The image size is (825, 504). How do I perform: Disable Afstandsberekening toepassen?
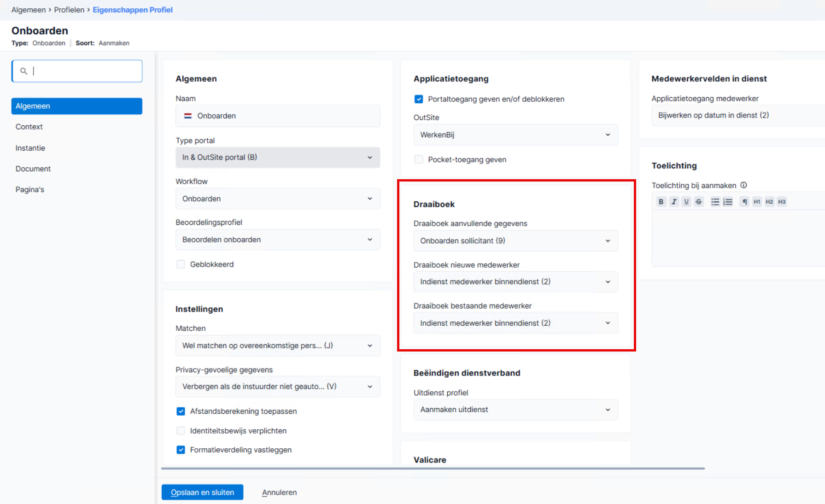coord(181,411)
